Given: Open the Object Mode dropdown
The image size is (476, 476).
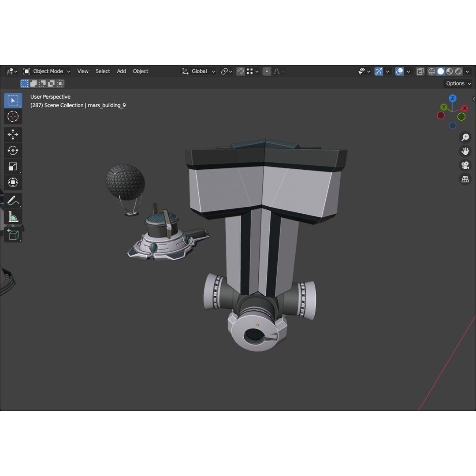Looking at the screenshot, I should click(47, 71).
